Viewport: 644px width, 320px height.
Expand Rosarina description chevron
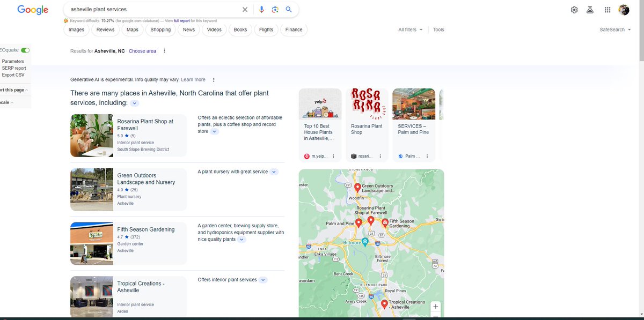coord(214,131)
